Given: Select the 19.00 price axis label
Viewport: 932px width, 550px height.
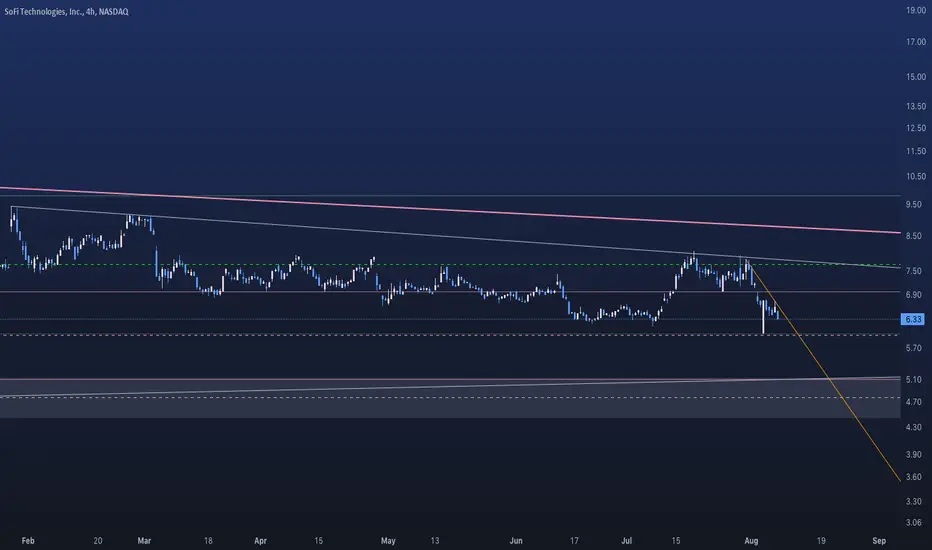Looking at the screenshot, I should 916,10.
